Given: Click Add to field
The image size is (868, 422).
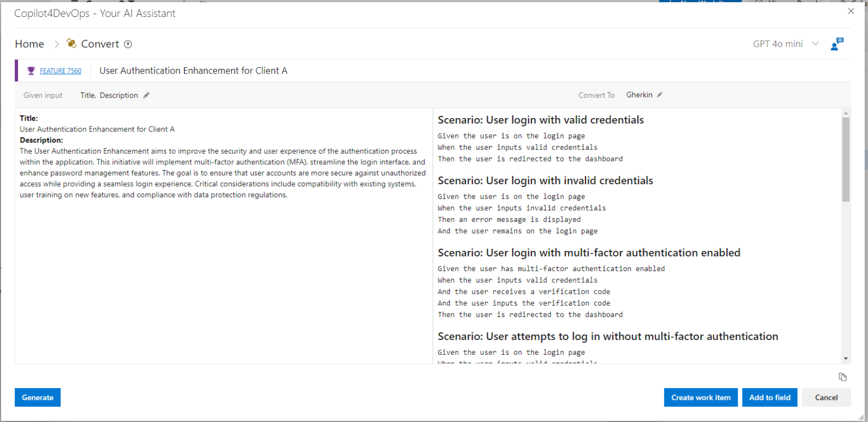Looking at the screenshot, I should (x=770, y=397).
